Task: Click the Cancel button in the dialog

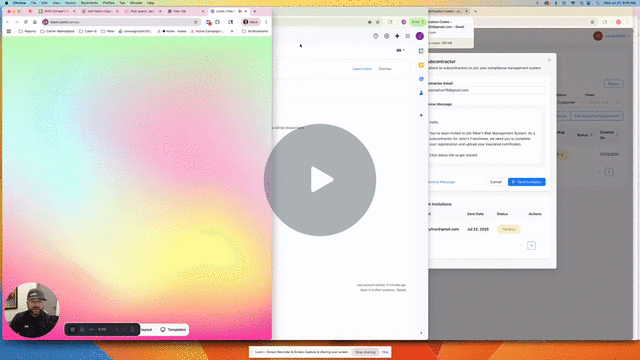Action: tap(496, 182)
